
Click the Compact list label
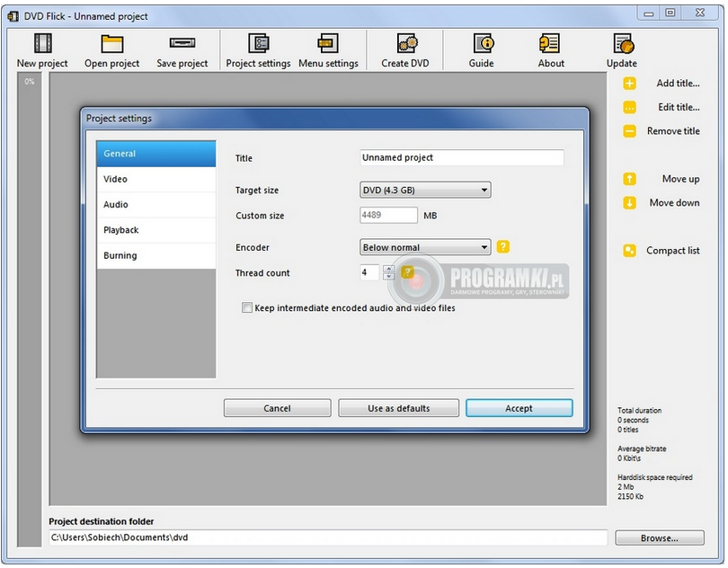pyautogui.click(x=673, y=251)
